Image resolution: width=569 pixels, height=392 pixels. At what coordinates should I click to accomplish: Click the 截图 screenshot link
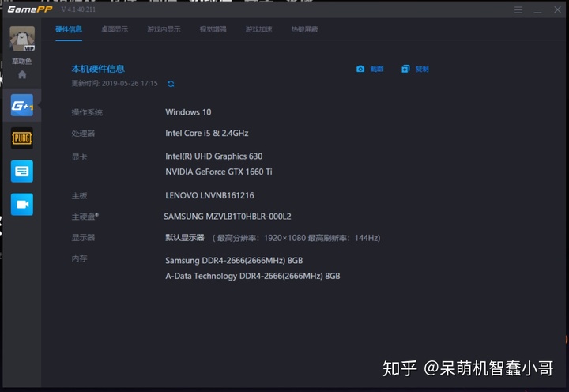click(x=377, y=69)
